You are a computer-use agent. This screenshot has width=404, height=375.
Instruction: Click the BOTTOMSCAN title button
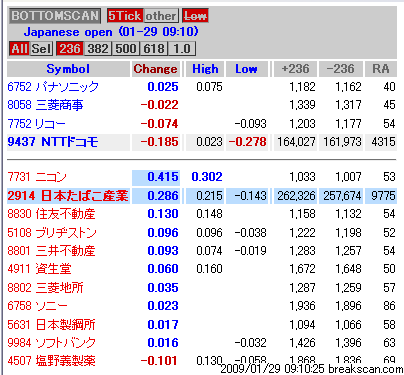click(55, 16)
